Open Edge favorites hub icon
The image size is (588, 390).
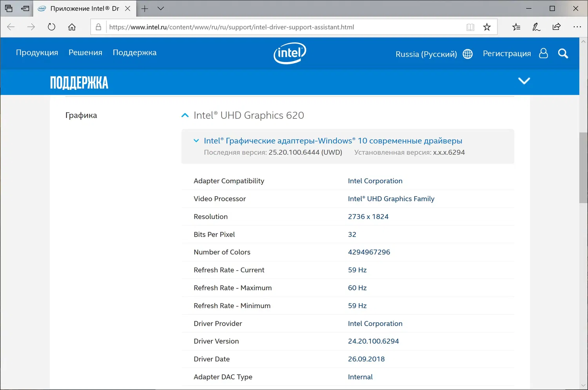[516, 27]
